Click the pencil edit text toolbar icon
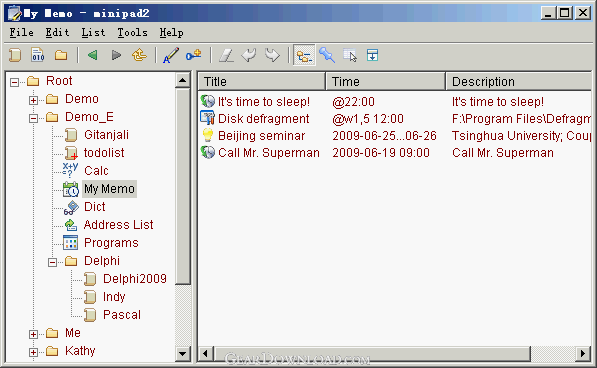The height and width of the screenshot is (368, 597). coord(171,56)
